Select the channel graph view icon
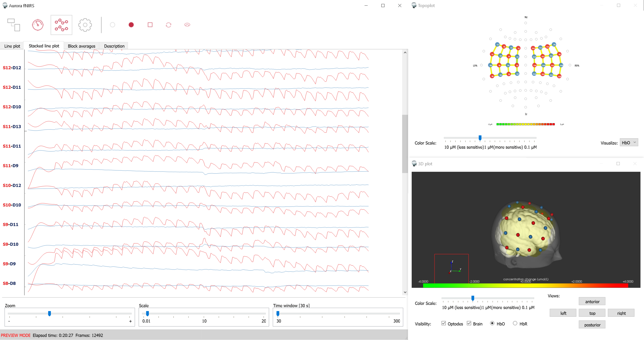Screen dimensions: 644x340 (x=61, y=25)
